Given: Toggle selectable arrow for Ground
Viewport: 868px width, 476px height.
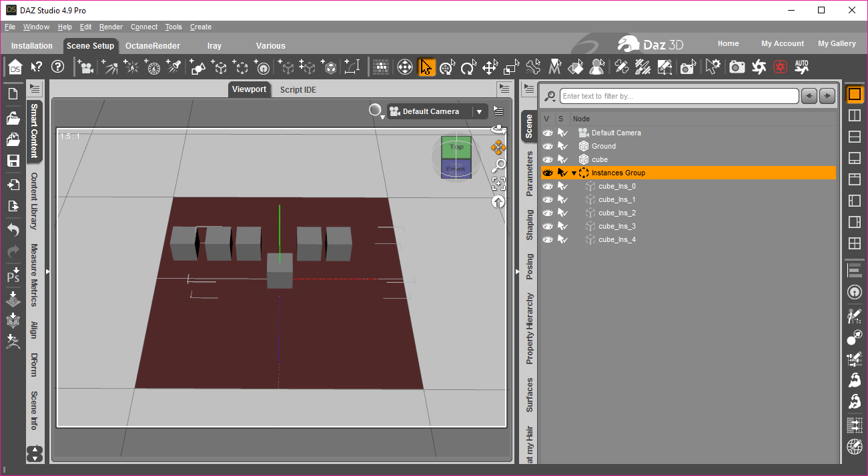Looking at the screenshot, I should coord(562,146).
